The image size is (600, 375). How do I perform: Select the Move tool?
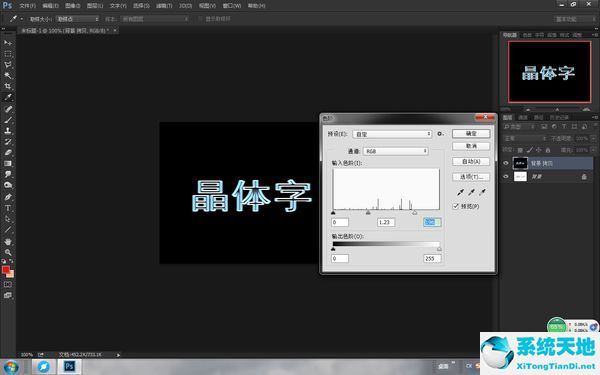(x=8, y=43)
